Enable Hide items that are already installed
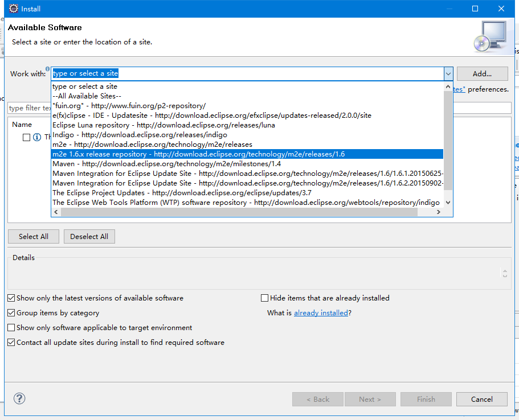 (x=264, y=298)
